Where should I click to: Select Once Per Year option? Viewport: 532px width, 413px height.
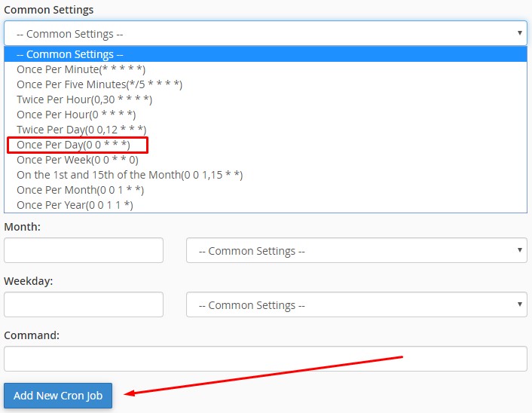pyautogui.click(x=75, y=205)
